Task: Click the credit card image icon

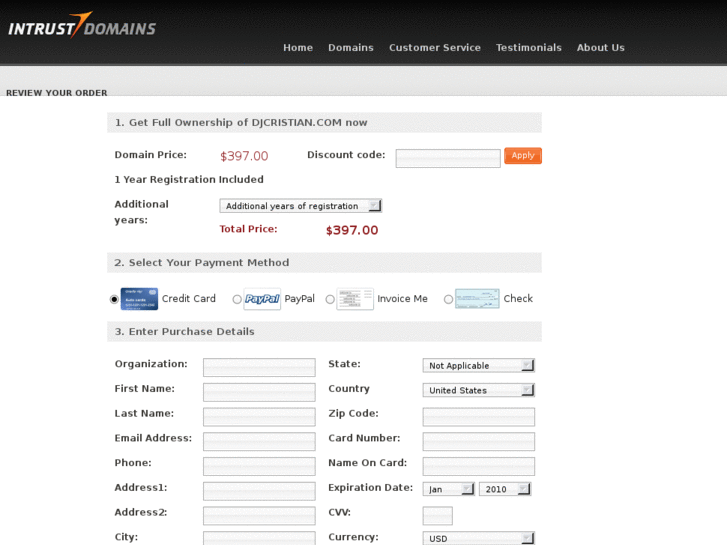Action: (x=139, y=299)
